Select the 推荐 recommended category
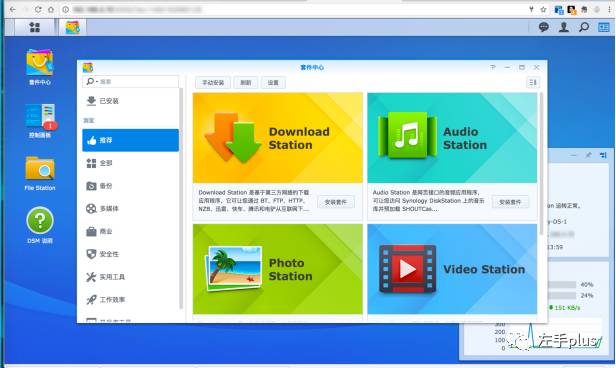 tap(130, 140)
